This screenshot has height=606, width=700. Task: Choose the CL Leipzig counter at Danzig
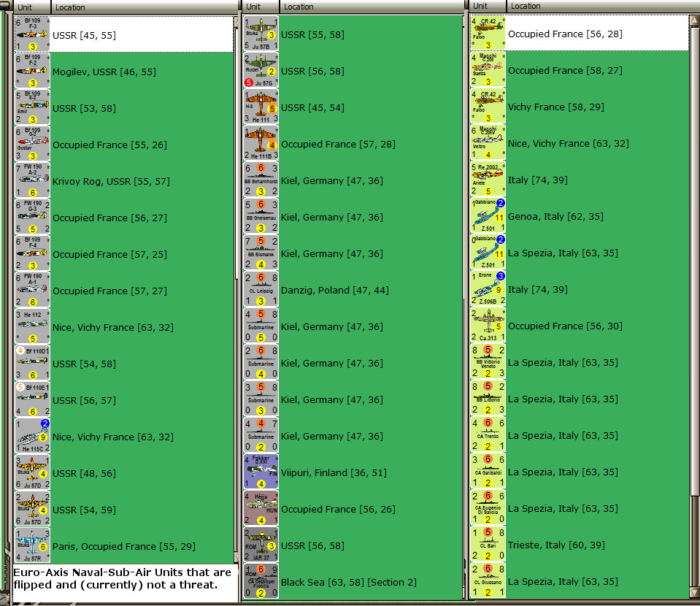tap(261, 289)
